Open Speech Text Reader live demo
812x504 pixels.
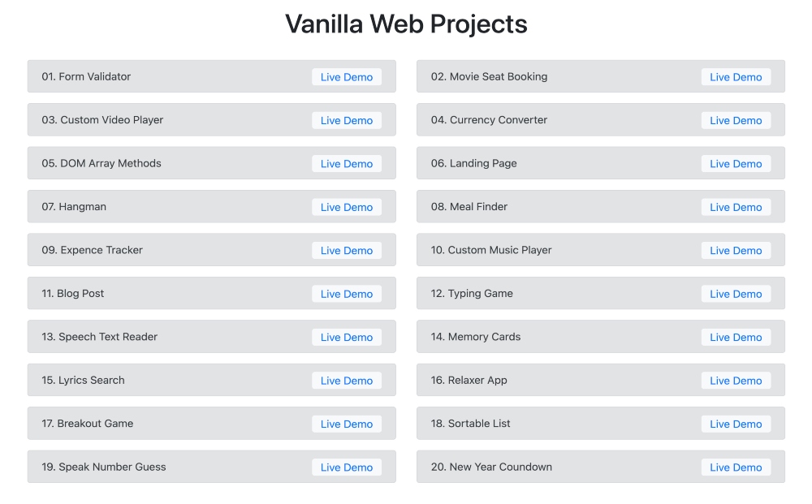point(347,338)
